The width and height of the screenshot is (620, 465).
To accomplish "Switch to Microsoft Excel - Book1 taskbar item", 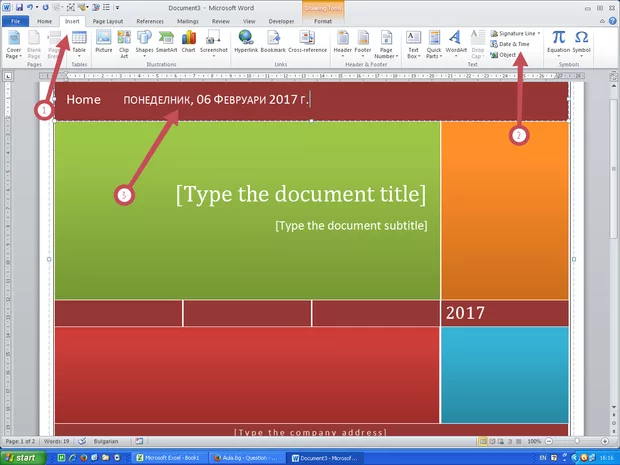I will 168,458.
